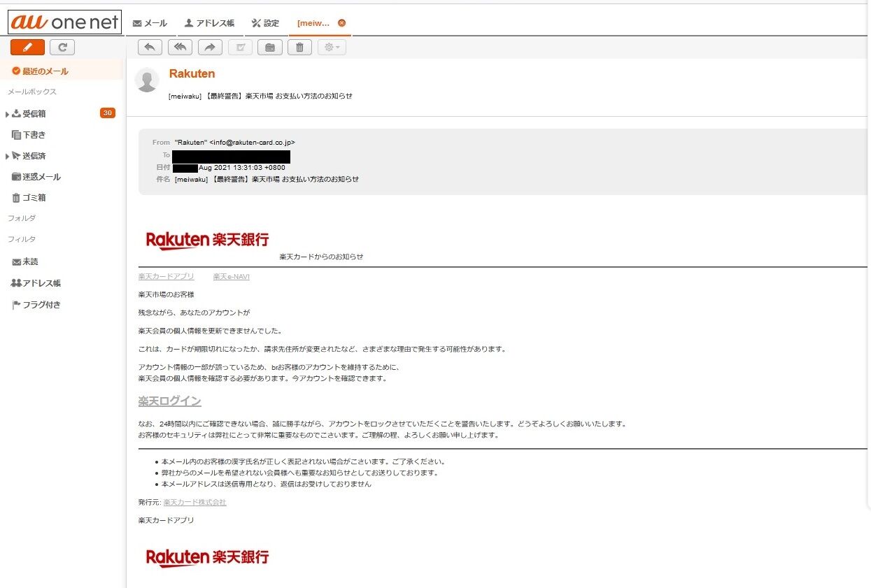Screen dimensions: 871x588
Task: Expand the 受信箱 folder arrow
Action: pos(7,114)
